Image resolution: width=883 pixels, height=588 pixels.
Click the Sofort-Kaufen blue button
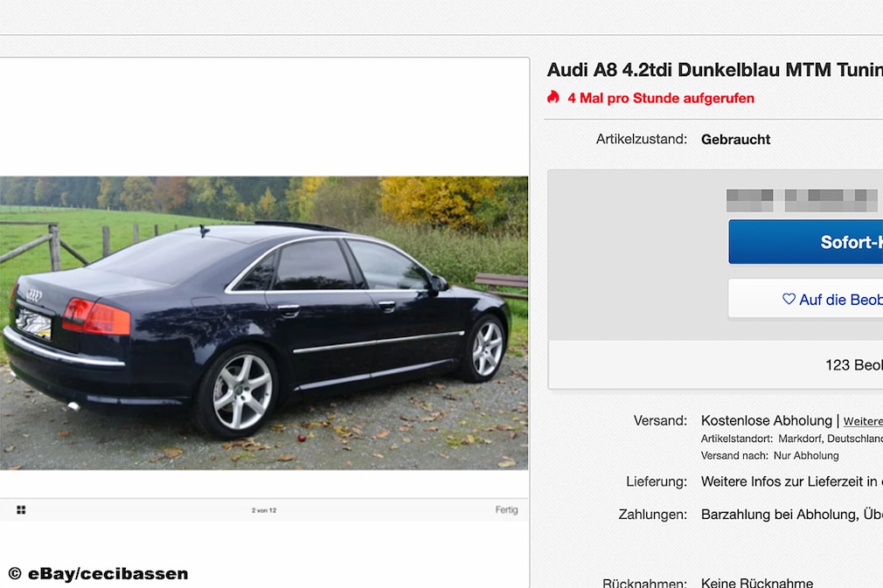806,242
